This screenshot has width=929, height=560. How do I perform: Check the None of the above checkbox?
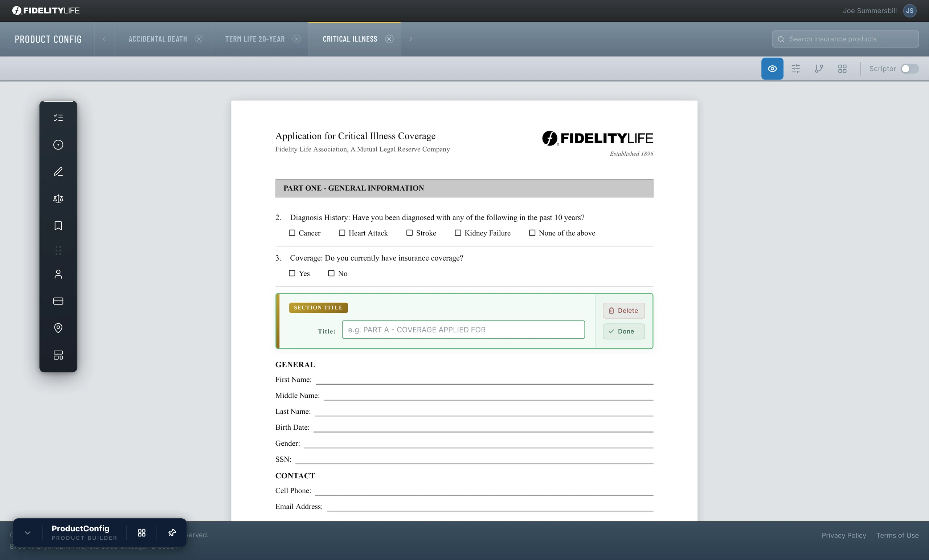(x=532, y=233)
